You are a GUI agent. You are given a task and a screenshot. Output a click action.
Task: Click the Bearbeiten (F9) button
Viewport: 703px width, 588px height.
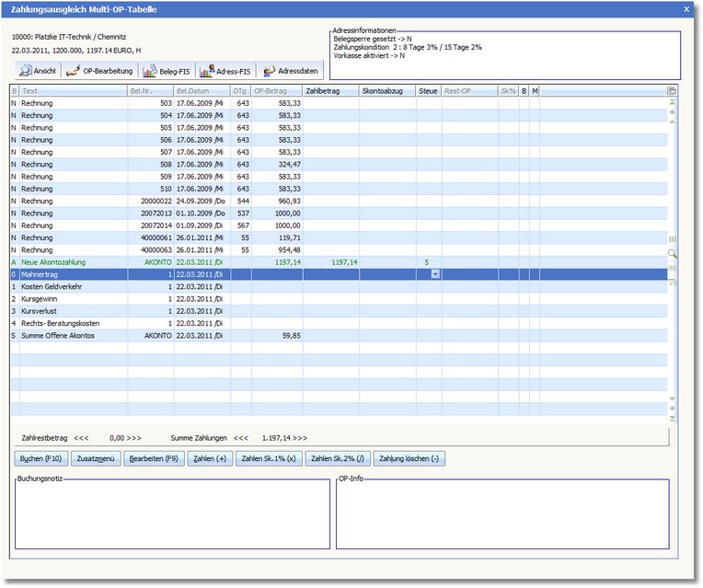154,458
